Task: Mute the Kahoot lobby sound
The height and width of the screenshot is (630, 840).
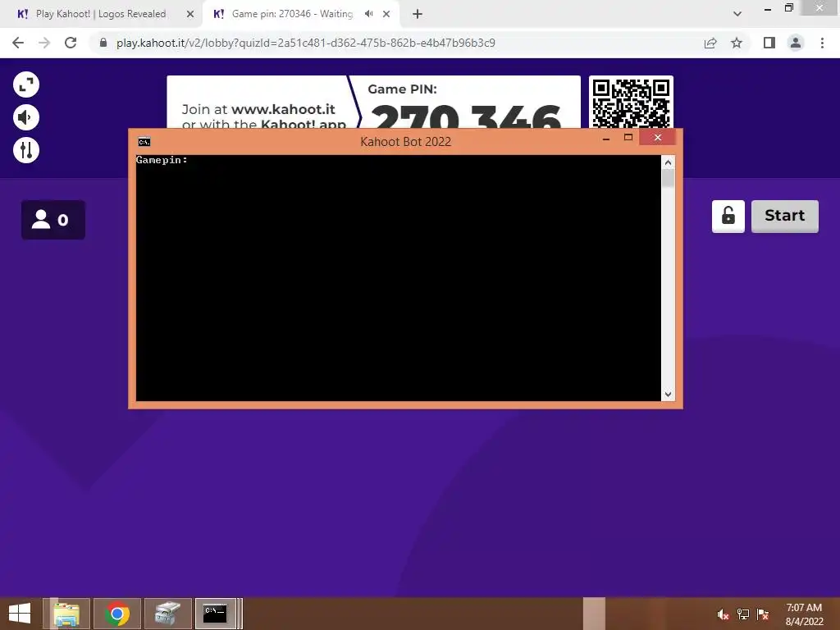Action: [26, 117]
